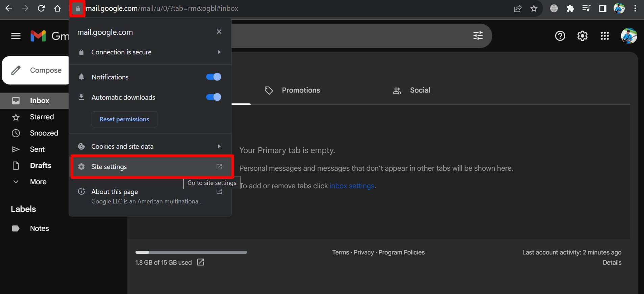Open Gmail support help icon
This screenshot has width=644, height=294.
(x=560, y=36)
